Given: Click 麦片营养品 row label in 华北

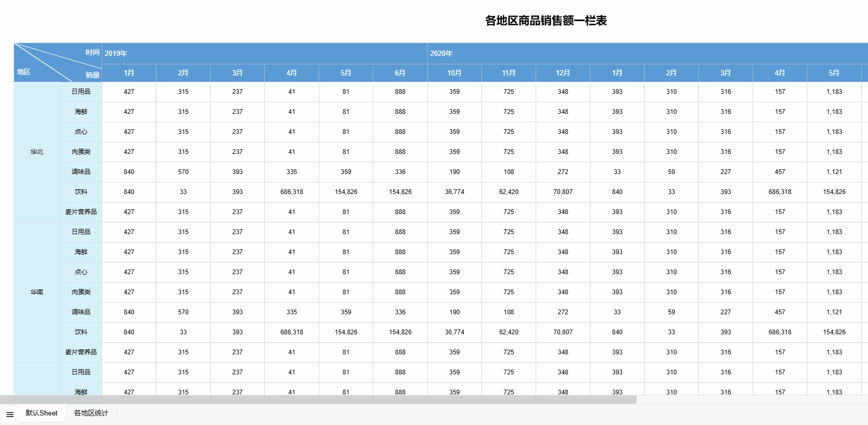Looking at the screenshot, I should [x=81, y=212].
